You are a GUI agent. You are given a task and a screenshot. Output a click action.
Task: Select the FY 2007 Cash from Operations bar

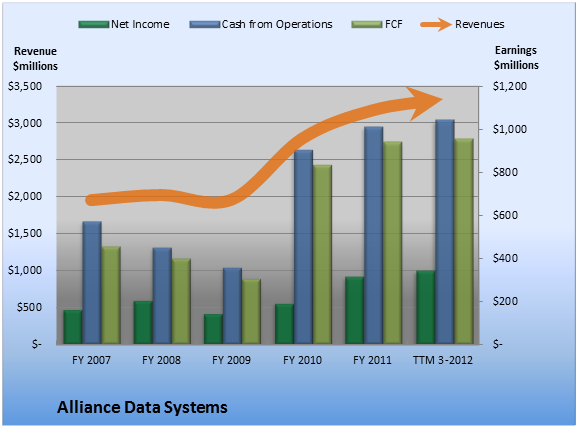coord(92,283)
